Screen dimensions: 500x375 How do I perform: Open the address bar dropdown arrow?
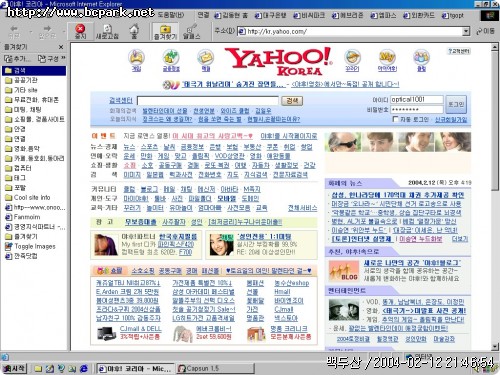[466, 31]
